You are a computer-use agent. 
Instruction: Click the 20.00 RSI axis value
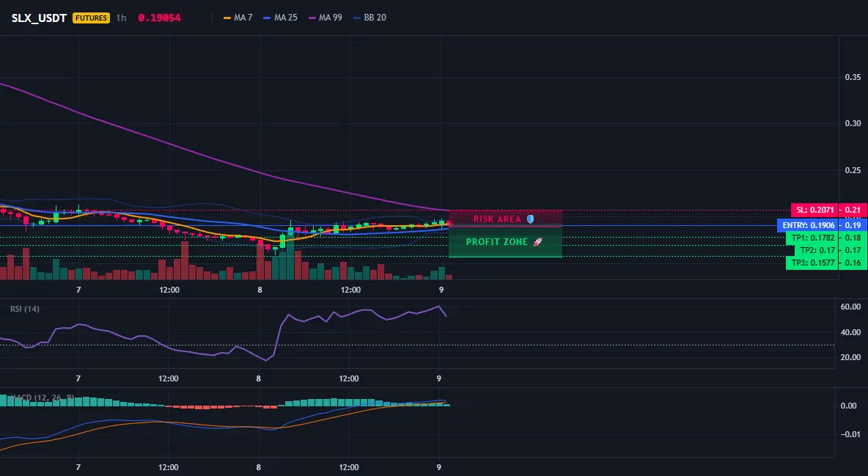click(x=850, y=357)
